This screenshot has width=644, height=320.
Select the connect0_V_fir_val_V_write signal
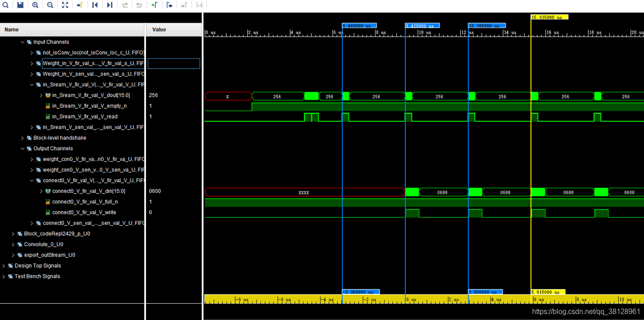(84, 213)
